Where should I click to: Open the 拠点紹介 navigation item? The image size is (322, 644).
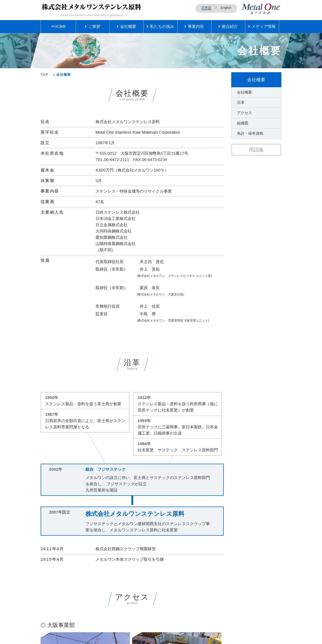228,27
